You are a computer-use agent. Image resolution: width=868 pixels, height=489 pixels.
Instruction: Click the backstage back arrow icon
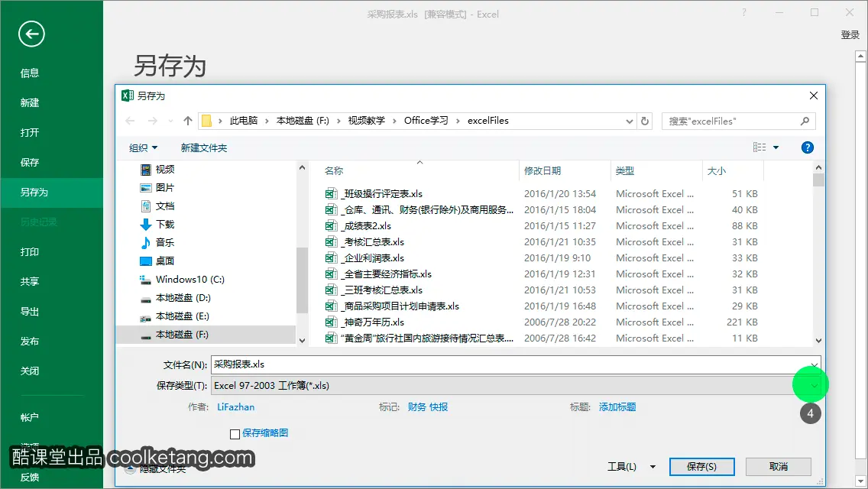(31, 34)
